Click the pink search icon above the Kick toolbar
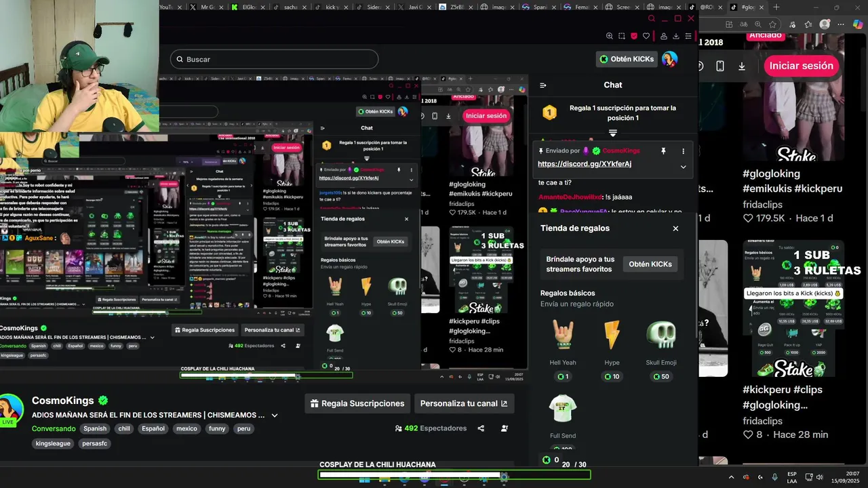 click(x=652, y=18)
